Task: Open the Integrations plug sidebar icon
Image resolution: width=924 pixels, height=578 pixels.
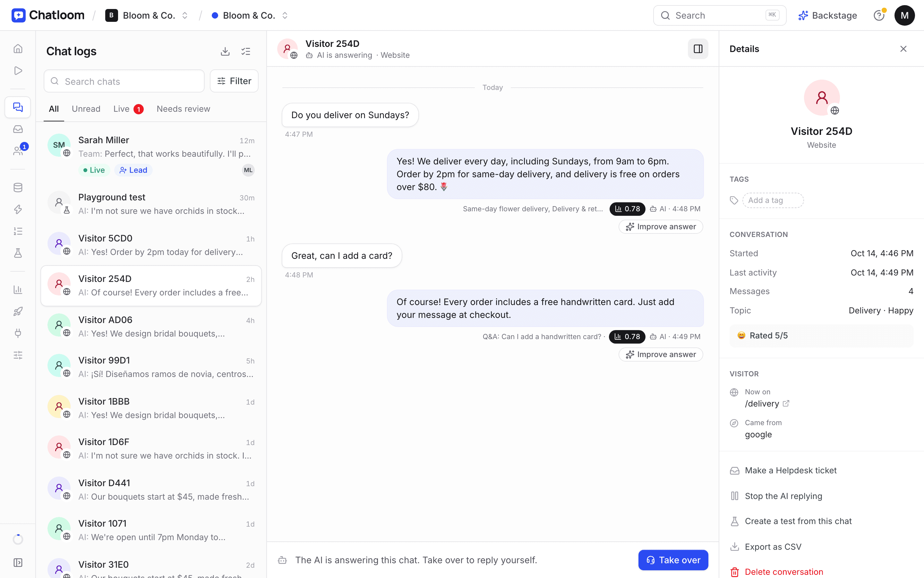Action: coord(18,333)
